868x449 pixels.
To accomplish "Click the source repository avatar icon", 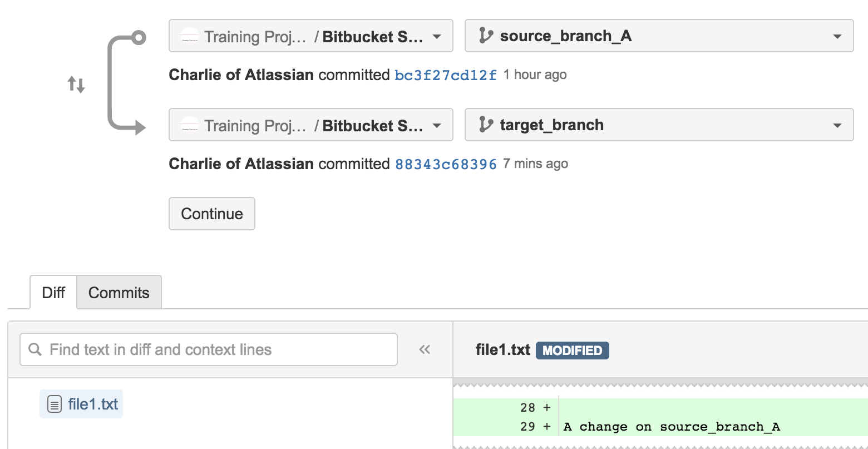I will [x=190, y=37].
